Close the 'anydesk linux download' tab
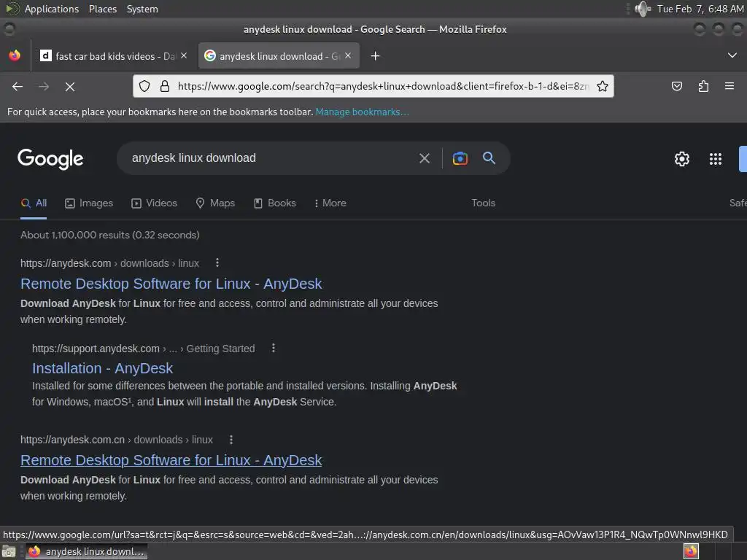The image size is (747, 560). pyautogui.click(x=348, y=55)
